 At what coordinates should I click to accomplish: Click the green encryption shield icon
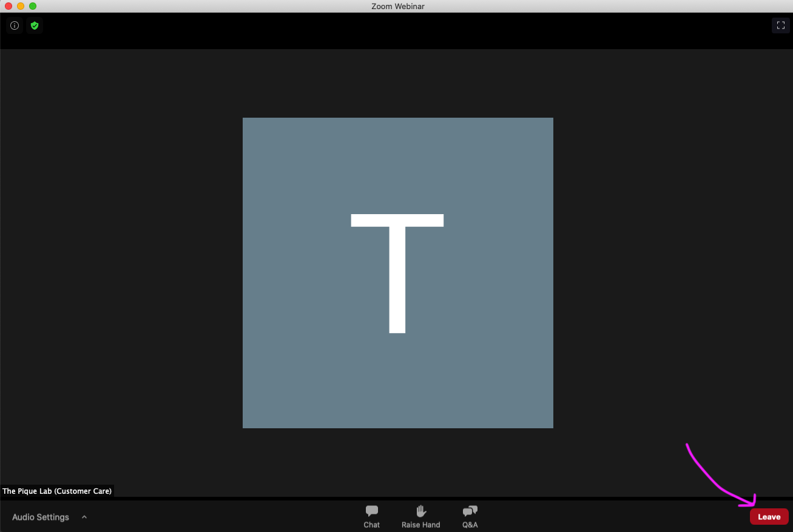pyautogui.click(x=35, y=25)
